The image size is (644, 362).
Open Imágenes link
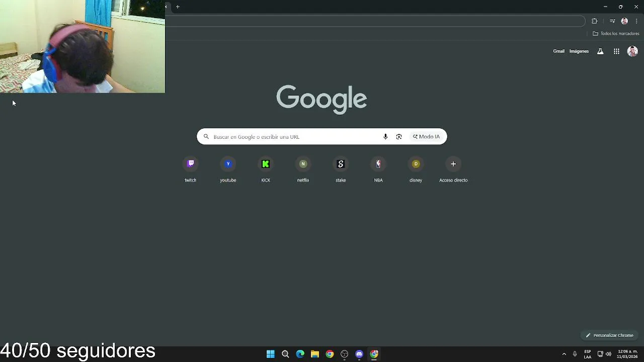[579, 51]
